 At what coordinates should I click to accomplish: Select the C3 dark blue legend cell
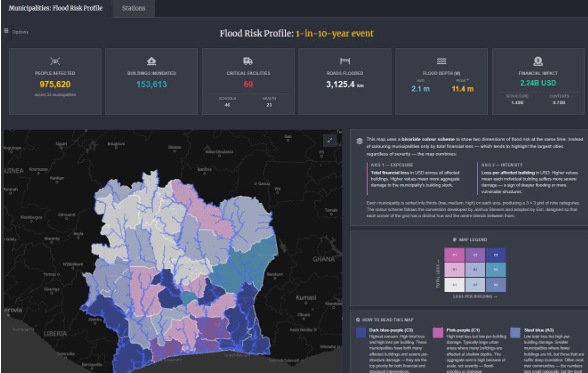pyautogui.click(x=495, y=255)
